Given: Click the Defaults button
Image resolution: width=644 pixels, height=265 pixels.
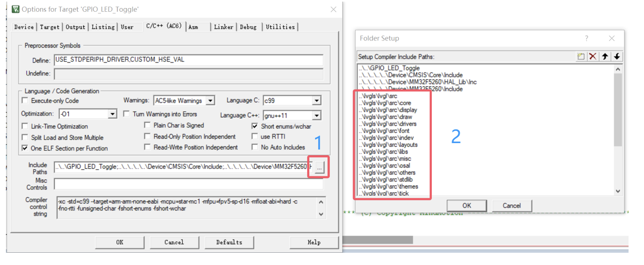Looking at the screenshot, I should coord(229,242).
